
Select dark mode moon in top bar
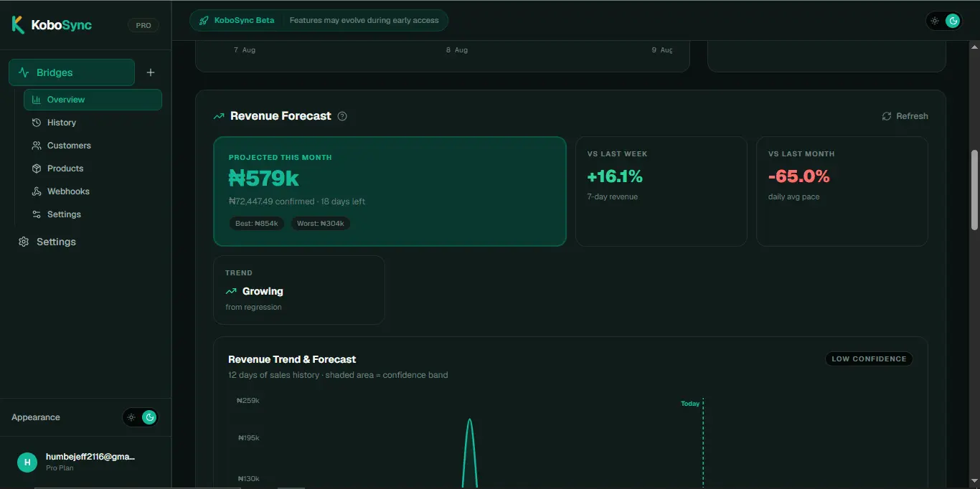[953, 21]
